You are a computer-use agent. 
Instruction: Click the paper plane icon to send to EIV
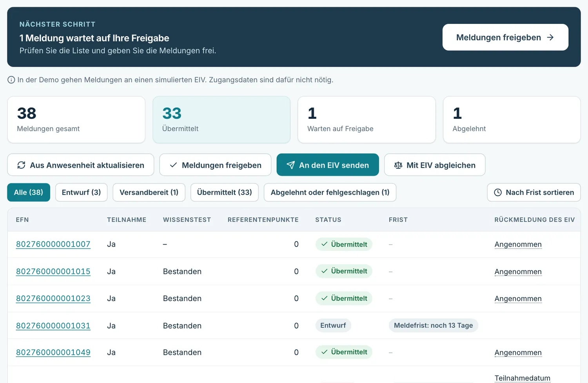pyautogui.click(x=290, y=165)
